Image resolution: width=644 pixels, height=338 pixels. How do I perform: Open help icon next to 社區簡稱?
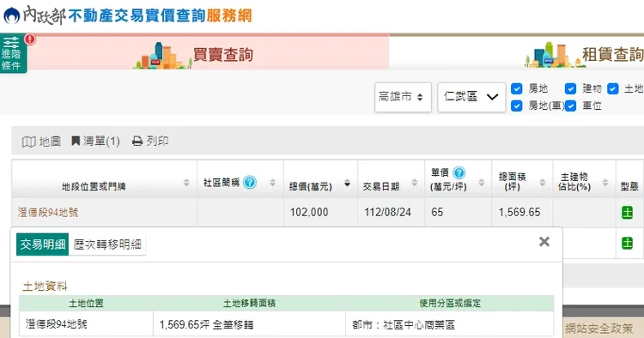250,182
